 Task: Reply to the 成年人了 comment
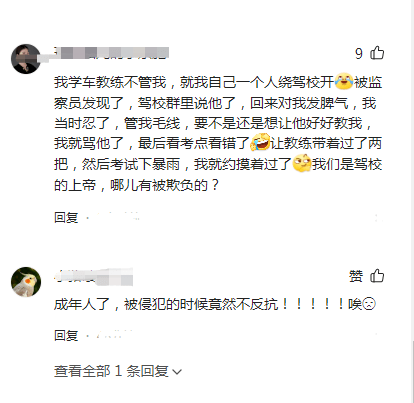(66, 335)
